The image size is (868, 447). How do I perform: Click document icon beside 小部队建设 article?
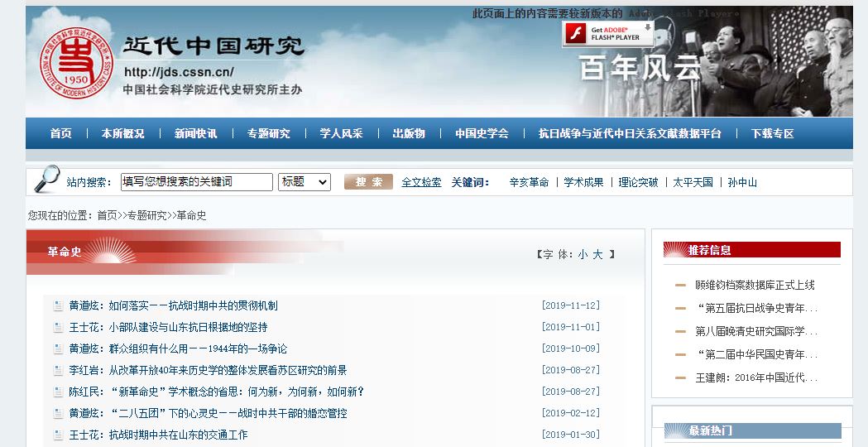click(58, 327)
